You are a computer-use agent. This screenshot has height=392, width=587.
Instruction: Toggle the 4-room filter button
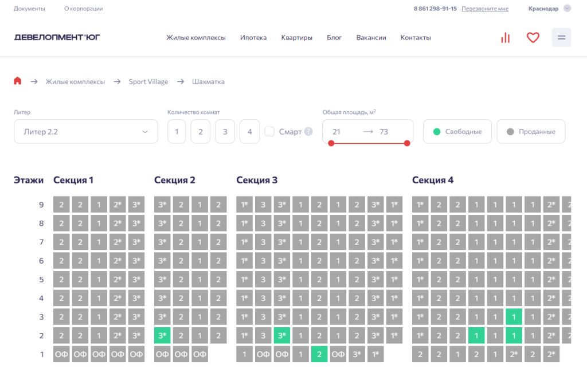click(250, 131)
